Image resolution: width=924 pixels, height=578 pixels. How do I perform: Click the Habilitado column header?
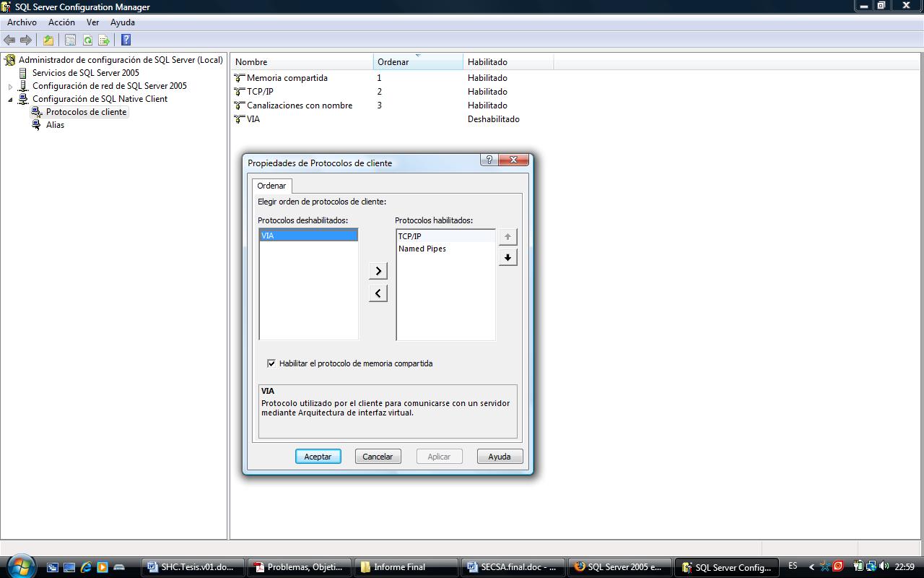[x=508, y=62]
